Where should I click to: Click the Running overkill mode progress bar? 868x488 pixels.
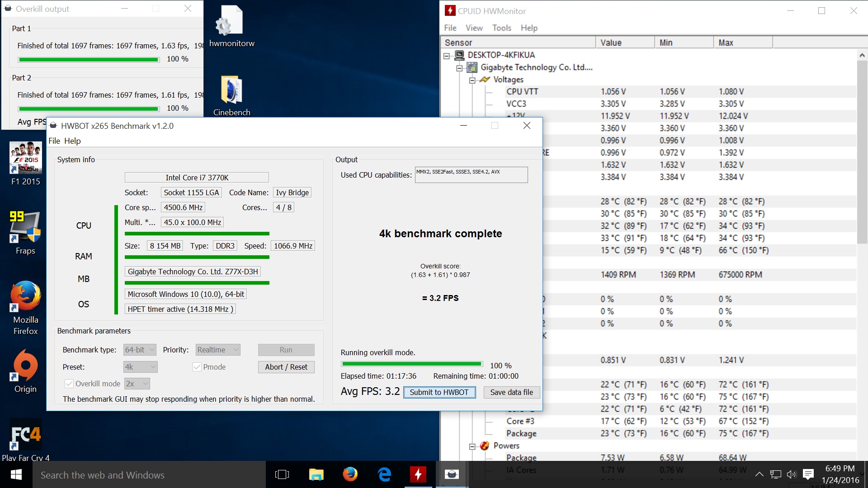[x=412, y=364]
